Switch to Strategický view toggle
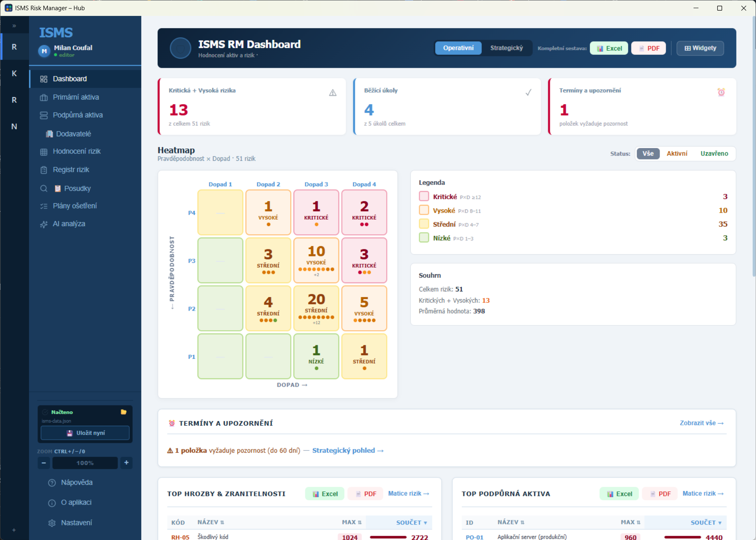The image size is (756, 540). tap(507, 48)
